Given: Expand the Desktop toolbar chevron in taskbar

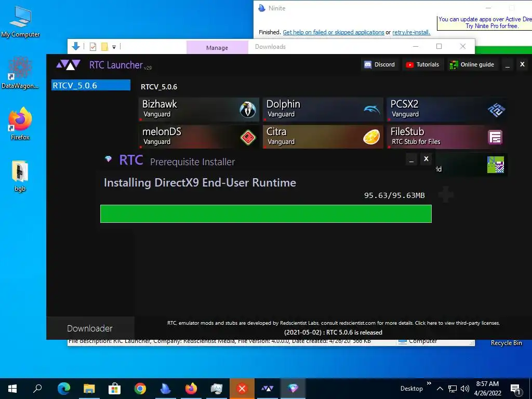Looking at the screenshot, I should [x=429, y=383].
